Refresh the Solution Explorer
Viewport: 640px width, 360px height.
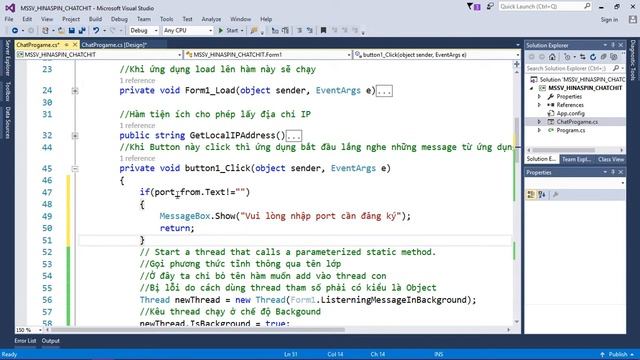tap(593, 57)
